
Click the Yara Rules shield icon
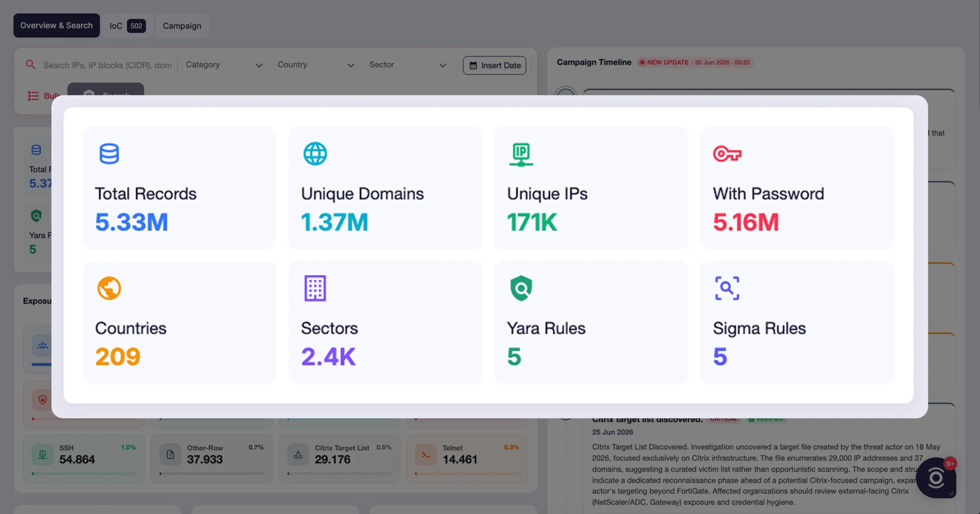pyautogui.click(x=521, y=288)
